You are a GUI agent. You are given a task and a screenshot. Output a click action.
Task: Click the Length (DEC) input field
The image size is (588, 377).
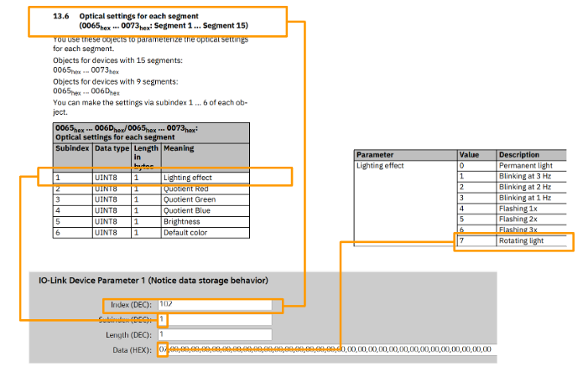[214, 334]
